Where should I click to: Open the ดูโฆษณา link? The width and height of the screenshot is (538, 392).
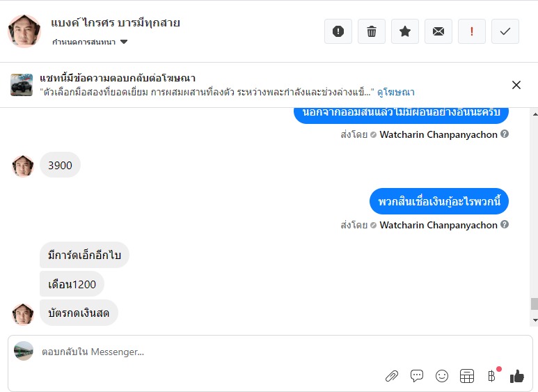[396, 92]
